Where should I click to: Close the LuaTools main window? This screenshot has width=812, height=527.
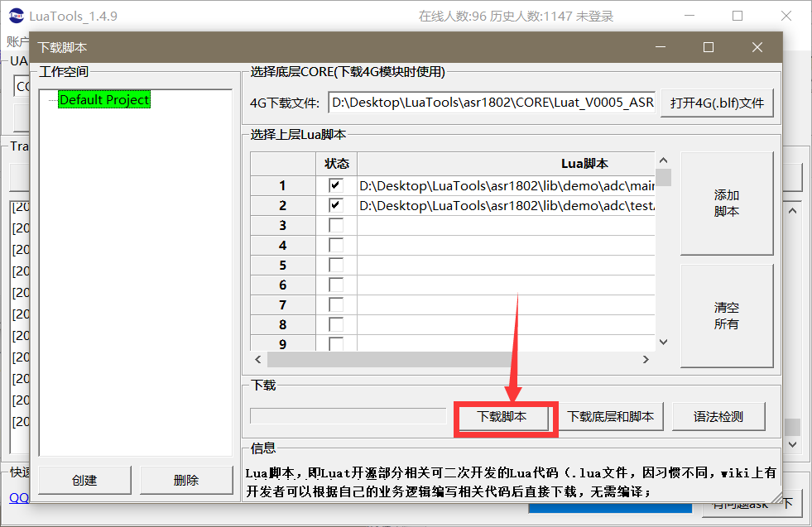(x=786, y=16)
